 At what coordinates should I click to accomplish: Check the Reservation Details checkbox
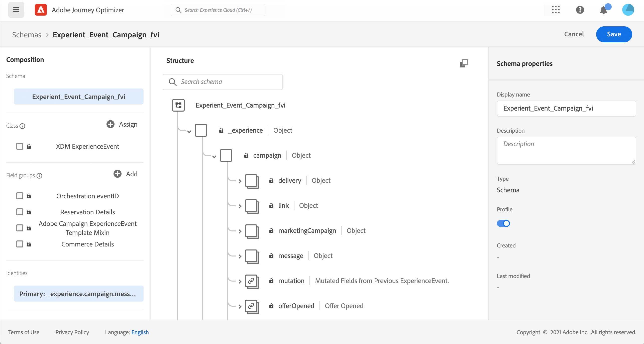tap(20, 212)
